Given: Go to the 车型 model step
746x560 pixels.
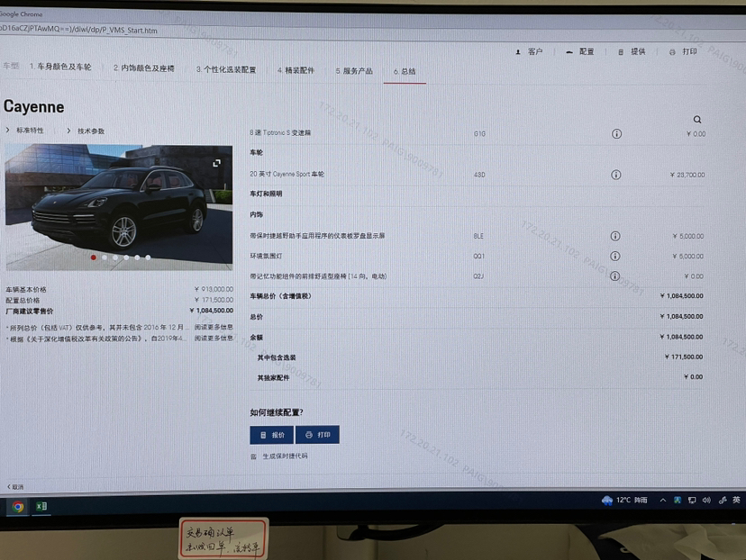Looking at the screenshot, I should 11,66.
